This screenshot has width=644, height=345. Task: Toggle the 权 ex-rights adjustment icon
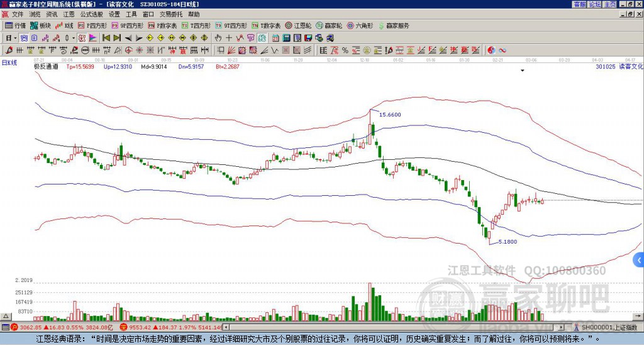coord(82,38)
